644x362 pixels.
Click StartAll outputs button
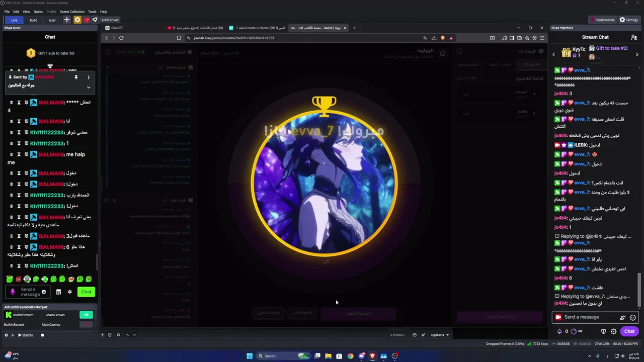26,335
